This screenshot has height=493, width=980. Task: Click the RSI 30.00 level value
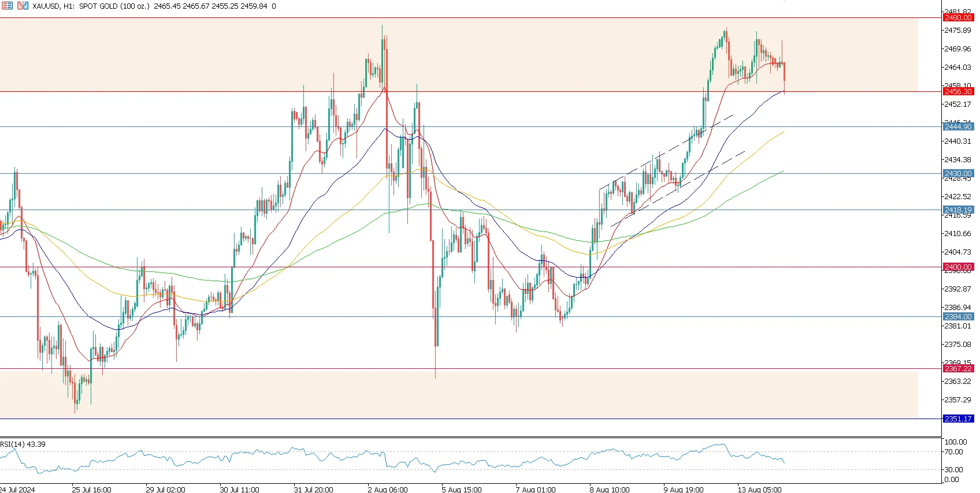click(953, 470)
